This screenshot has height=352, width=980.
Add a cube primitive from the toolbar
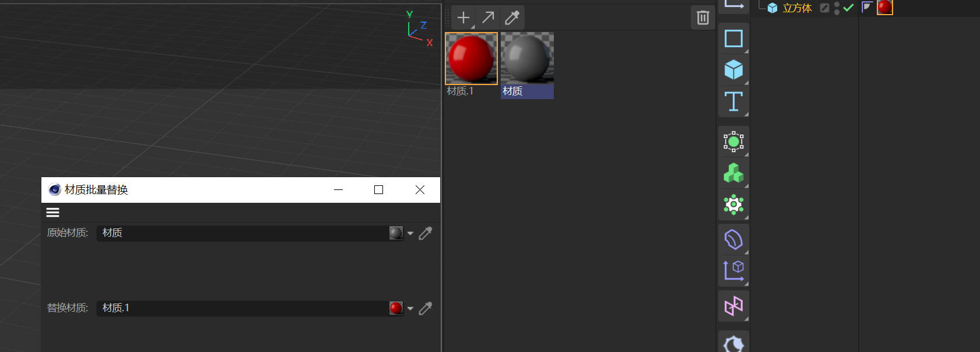coord(733,70)
